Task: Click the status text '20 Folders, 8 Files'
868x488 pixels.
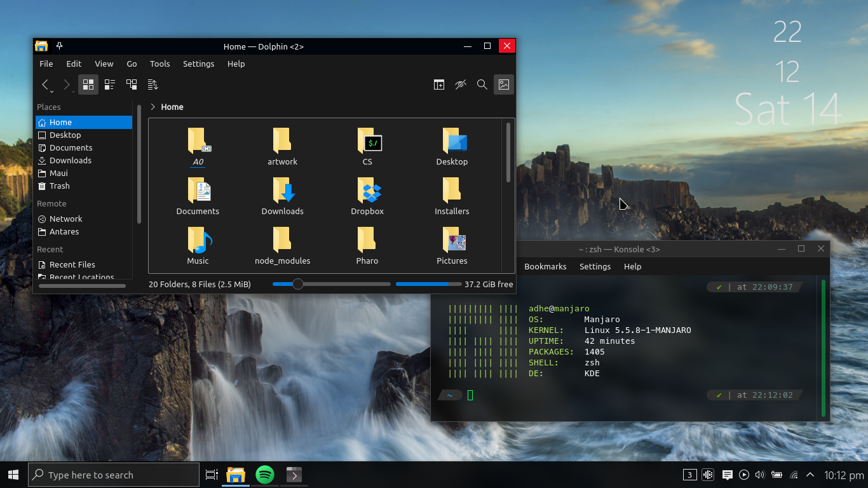Action: point(200,284)
